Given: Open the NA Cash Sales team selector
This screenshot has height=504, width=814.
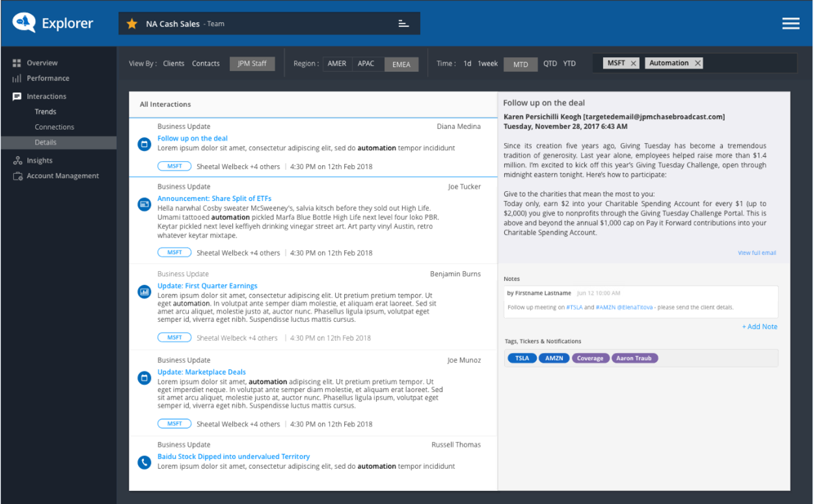Looking at the screenshot, I should coord(269,23).
